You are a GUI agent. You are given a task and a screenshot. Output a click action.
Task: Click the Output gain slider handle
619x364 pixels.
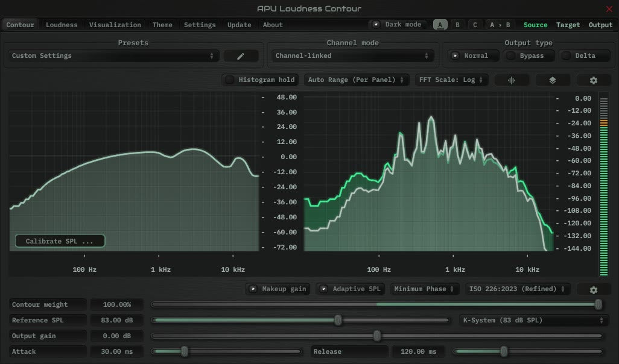(377, 336)
